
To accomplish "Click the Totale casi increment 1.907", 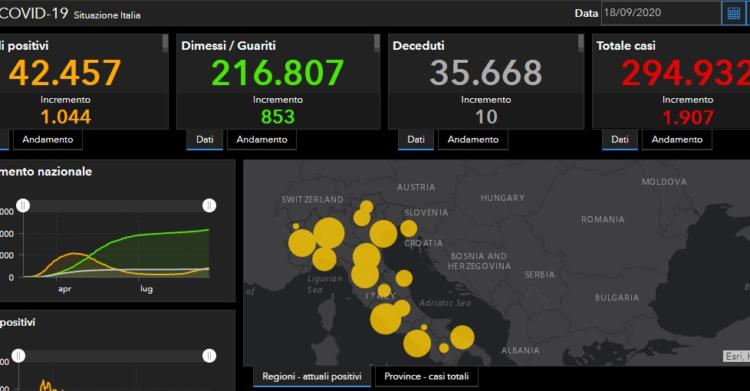I will (x=688, y=117).
